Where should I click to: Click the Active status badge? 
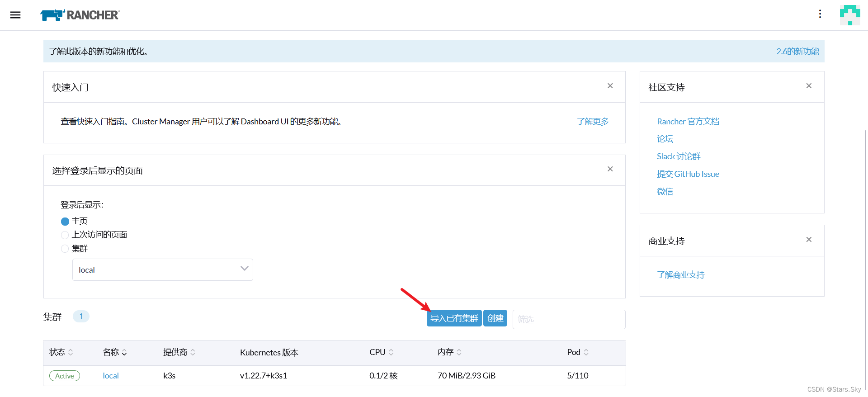tap(65, 376)
